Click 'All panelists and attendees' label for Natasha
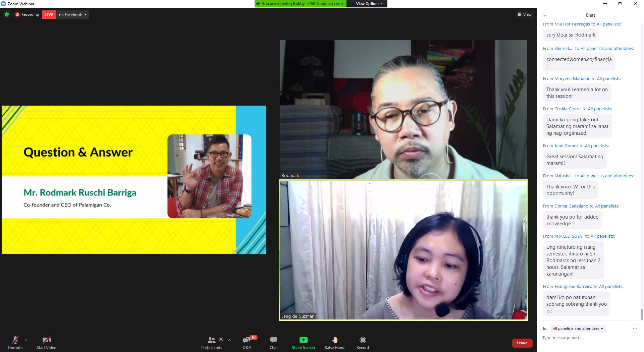This screenshot has width=644, height=352. (x=607, y=176)
